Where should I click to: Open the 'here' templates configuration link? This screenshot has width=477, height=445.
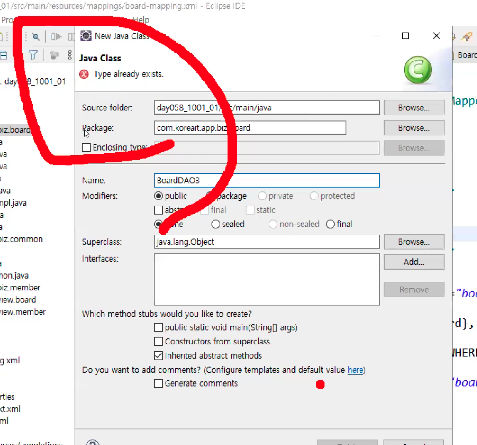[x=355, y=370]
